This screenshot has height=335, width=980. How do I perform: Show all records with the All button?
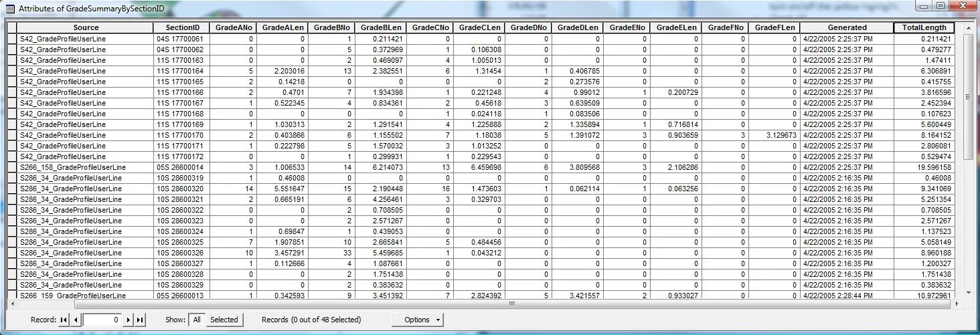tap(197, 320)
